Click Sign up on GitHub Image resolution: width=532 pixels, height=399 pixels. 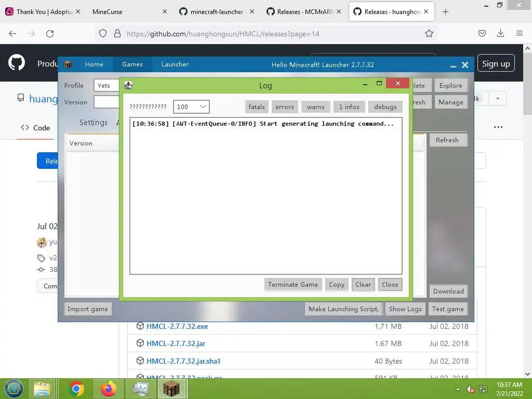[x=496, y=63]
